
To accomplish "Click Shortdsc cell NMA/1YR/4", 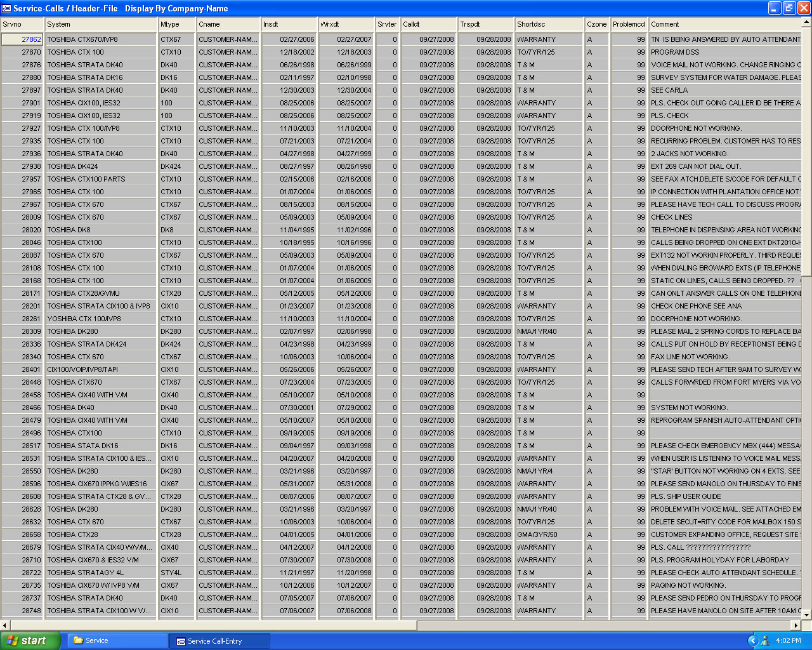I will click(549, 471).
